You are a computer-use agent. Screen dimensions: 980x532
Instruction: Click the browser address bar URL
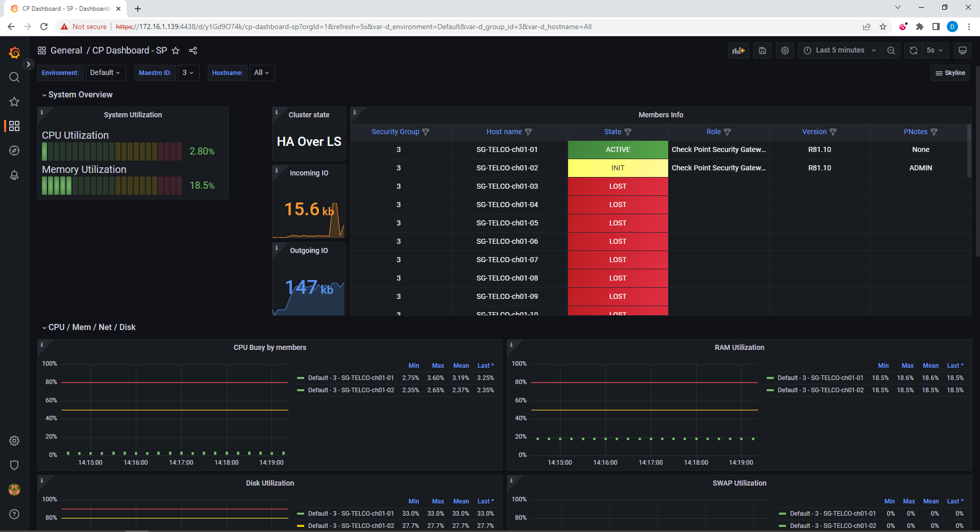[x=354, y=27]
